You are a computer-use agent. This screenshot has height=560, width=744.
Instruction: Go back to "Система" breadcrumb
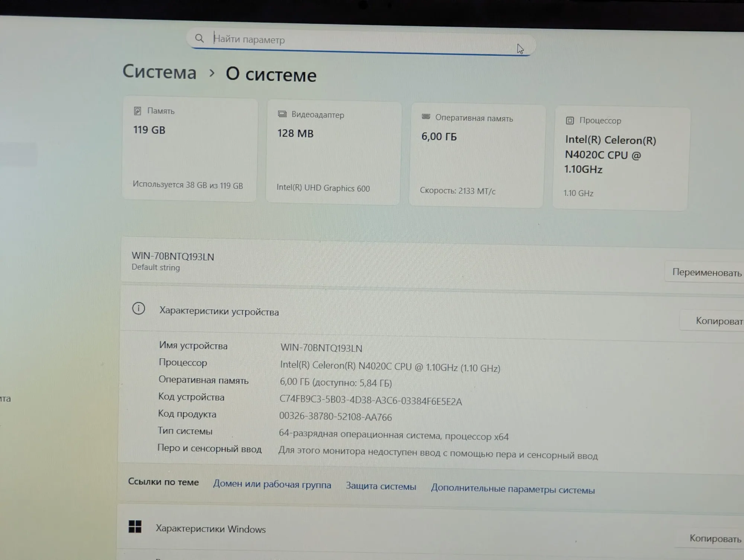(160, 71)
